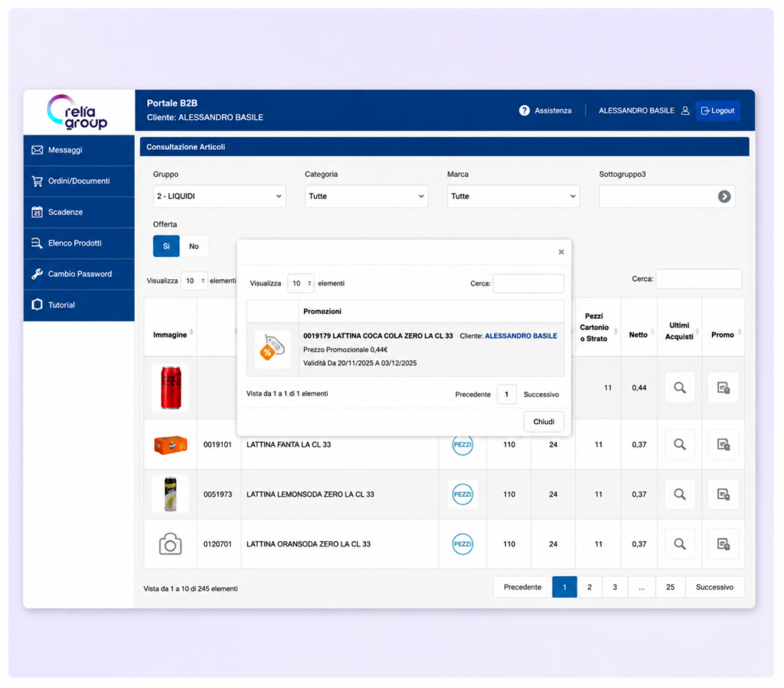The image size is (784, 688).
Task: Click Precedente in the main table pagination
Action: coord(522,587)
